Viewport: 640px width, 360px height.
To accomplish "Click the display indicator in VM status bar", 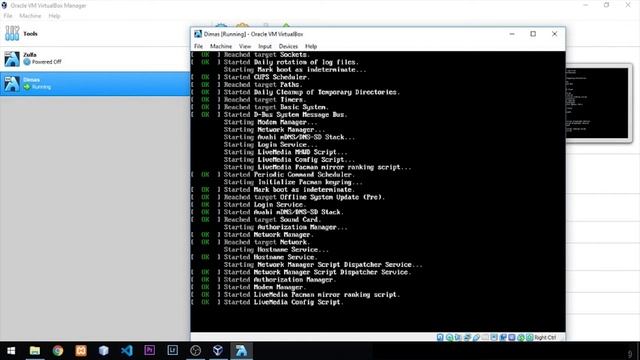I will click(494, 338).
